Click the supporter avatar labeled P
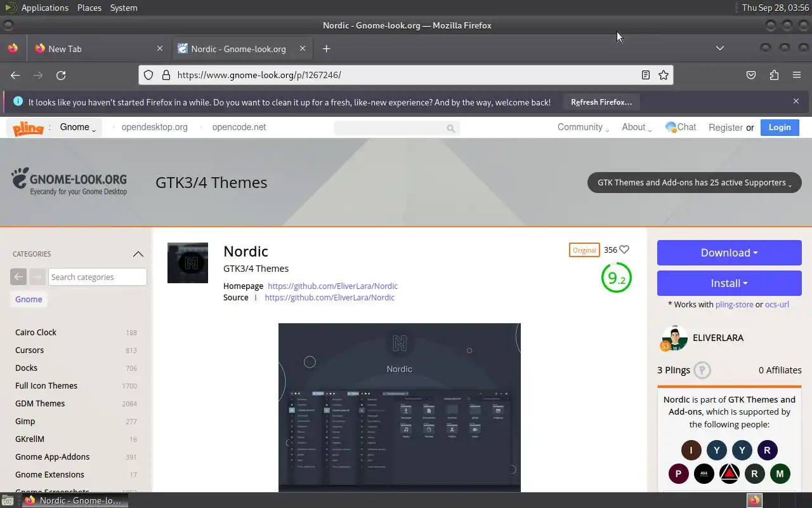This screenshot has height=508, width=812. tap(679, 473)
